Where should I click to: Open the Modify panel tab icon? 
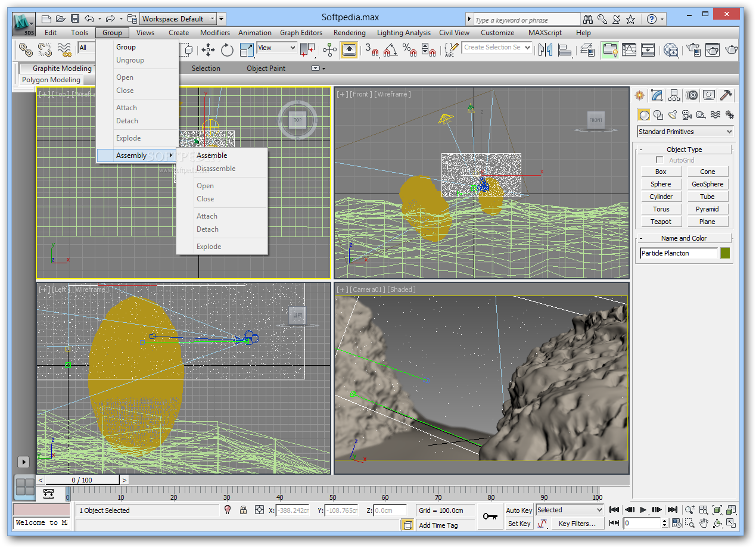657,95
